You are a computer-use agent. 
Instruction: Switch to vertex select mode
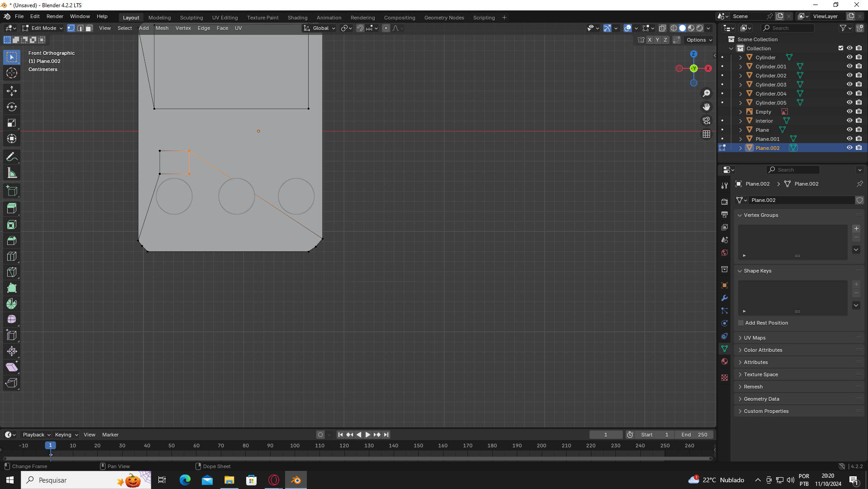tap(71, 28)
